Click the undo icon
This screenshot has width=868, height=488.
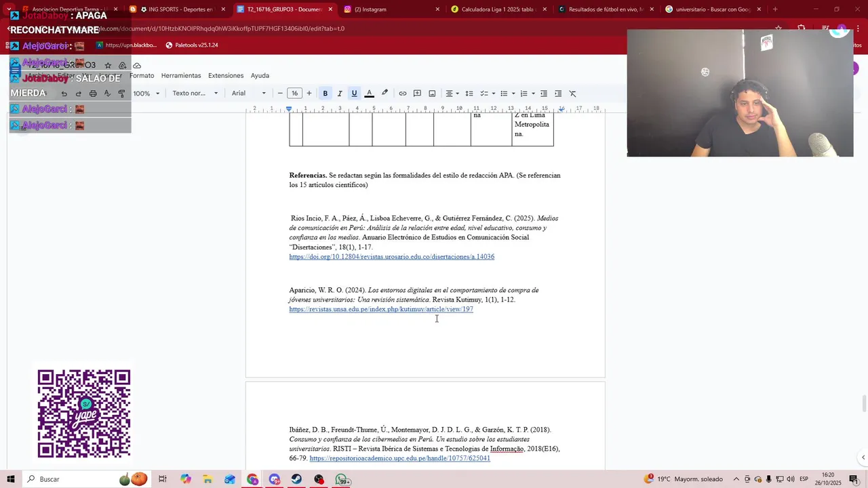tap(64, 94)
